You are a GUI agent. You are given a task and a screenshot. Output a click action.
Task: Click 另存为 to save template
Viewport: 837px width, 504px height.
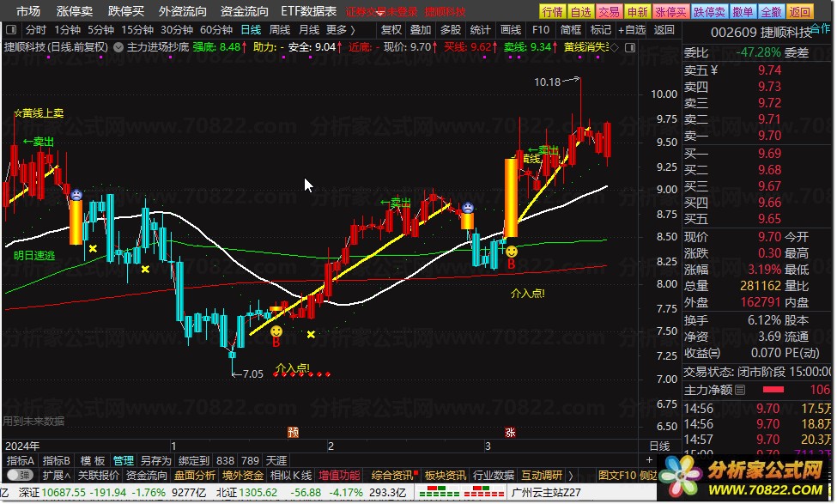156,460
